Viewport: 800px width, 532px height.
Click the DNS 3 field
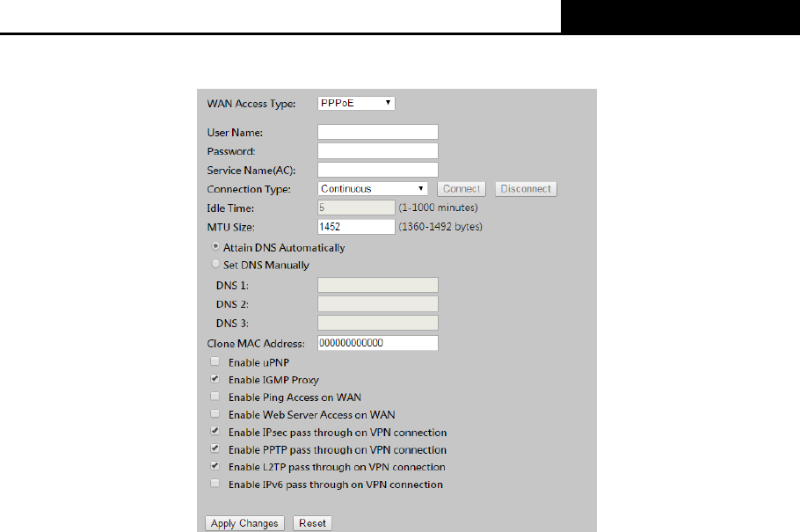coord(377,323)
